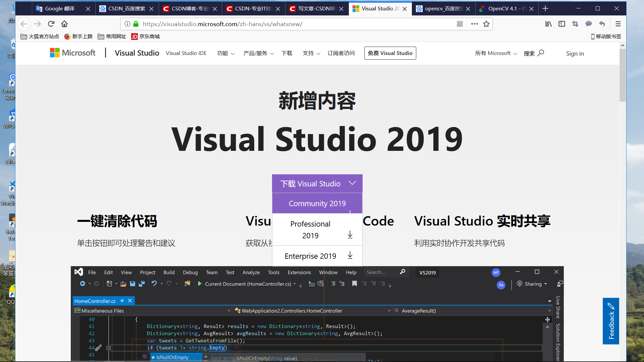Open the blue Feedback side tab
Viewport: 644px width, 362px height.
click(611, 321)
